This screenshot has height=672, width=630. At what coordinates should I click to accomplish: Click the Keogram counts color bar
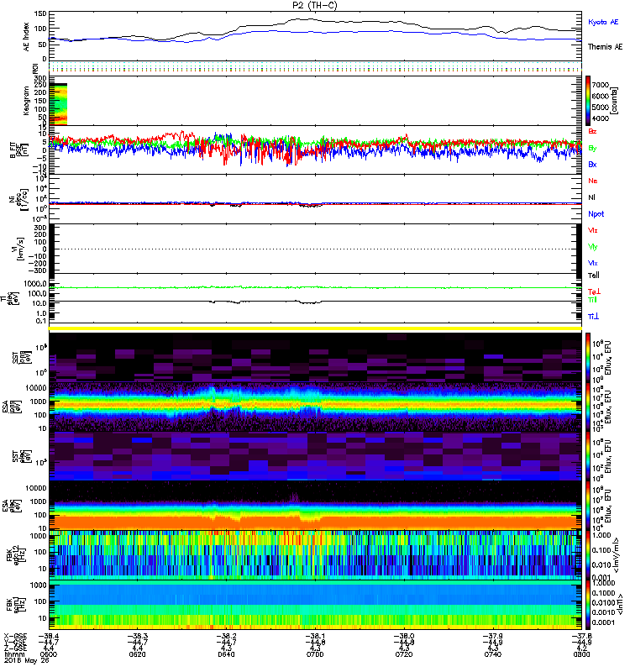tap(588, 101)
